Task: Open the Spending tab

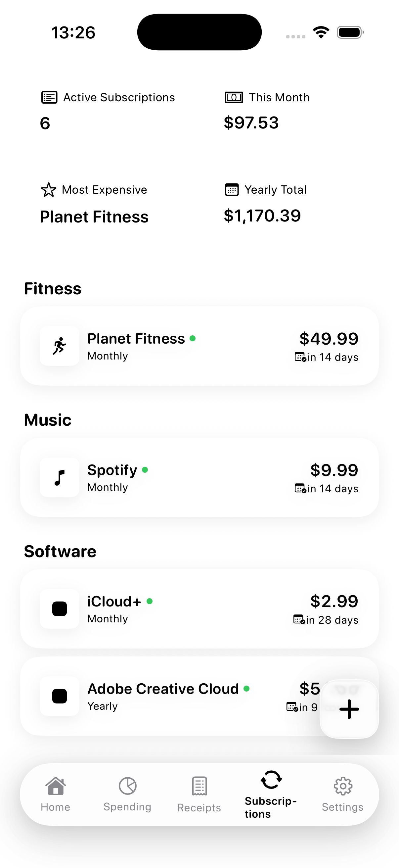Action: (x=127, y=795)
